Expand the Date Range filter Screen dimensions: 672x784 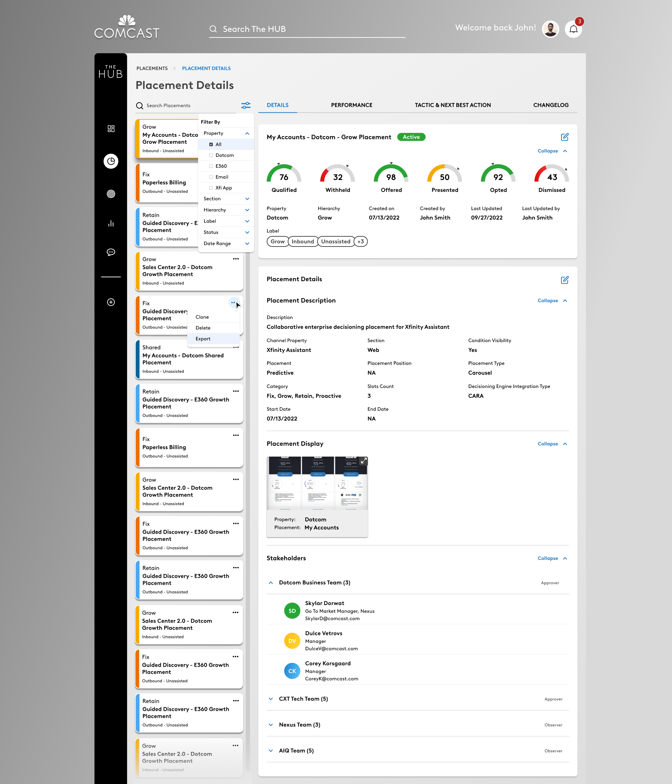coord(226,243)
